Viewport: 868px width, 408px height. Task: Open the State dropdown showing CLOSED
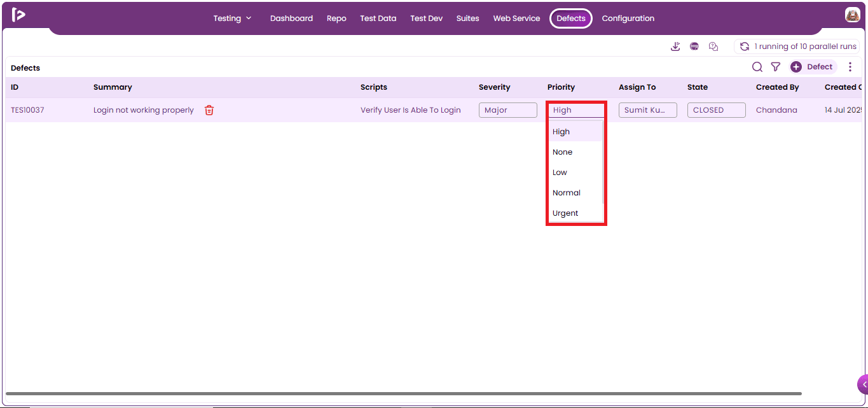(x=717, y=110)
